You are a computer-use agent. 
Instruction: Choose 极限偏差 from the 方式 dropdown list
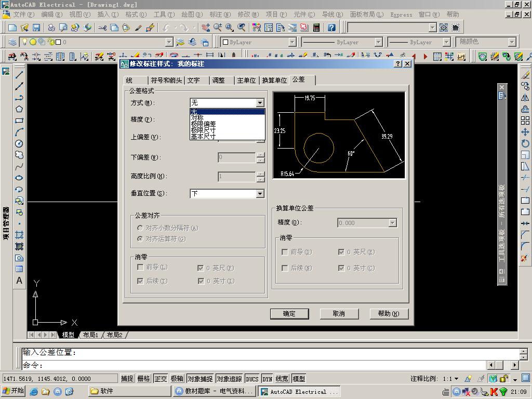[x=227, y=124]
